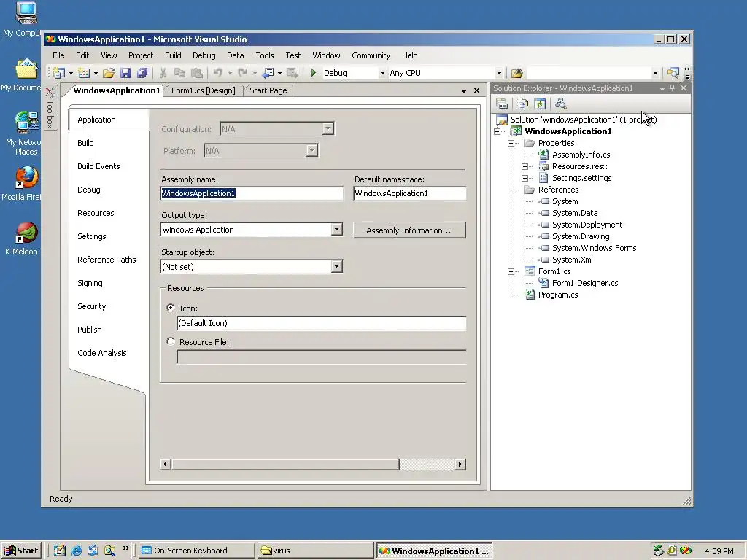Click the New Project toolbar icon

point(59,73)
